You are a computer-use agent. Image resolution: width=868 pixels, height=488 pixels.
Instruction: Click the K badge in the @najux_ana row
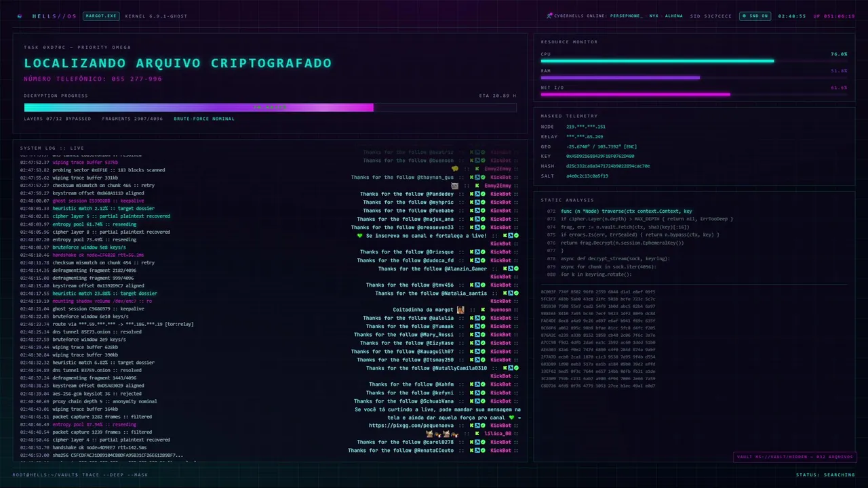pos(472,219)
